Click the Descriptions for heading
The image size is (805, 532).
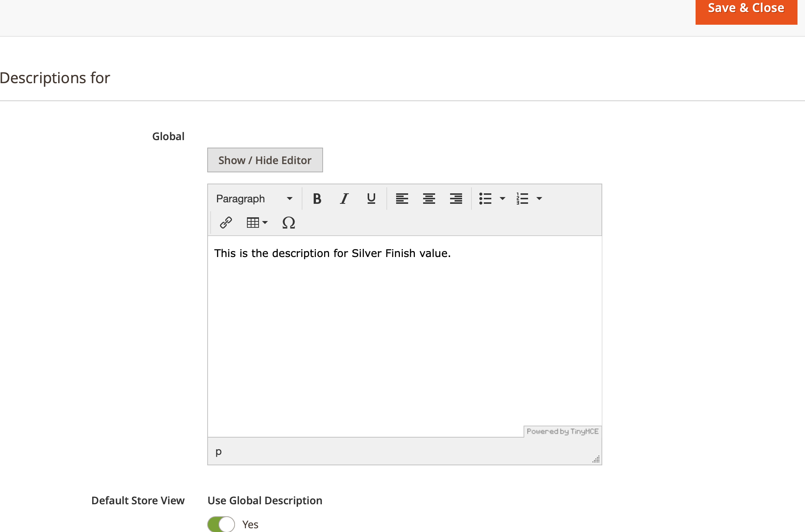(x=55, y=78)
